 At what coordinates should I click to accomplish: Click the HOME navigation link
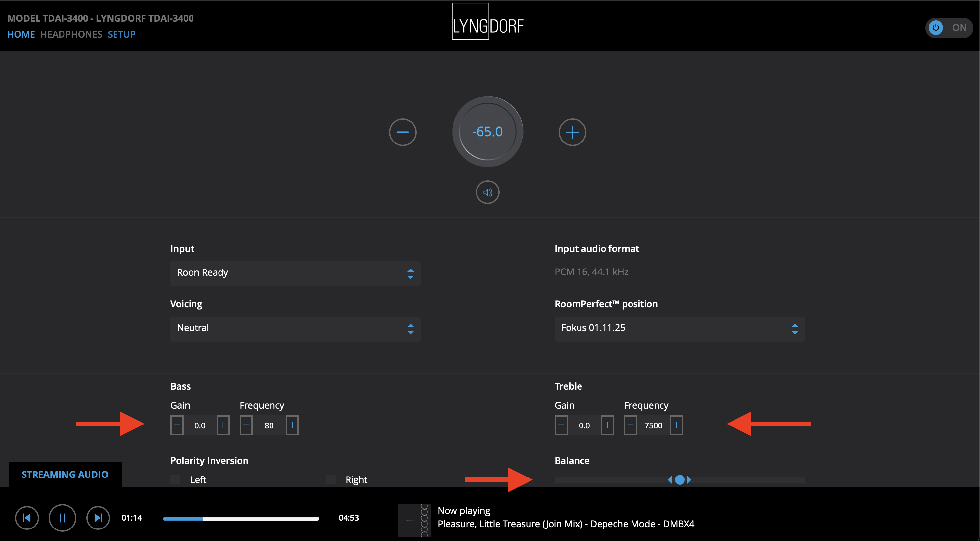coord(21,34)
